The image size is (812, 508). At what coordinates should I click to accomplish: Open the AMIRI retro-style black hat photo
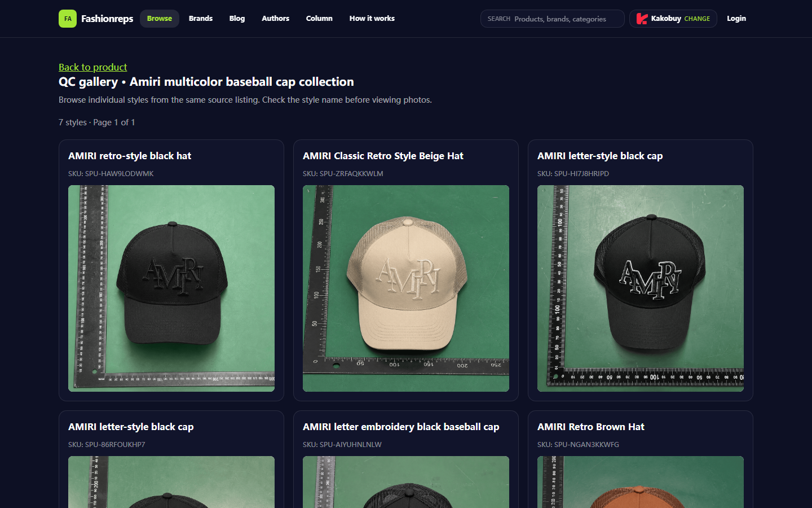(x=171, y=288)
